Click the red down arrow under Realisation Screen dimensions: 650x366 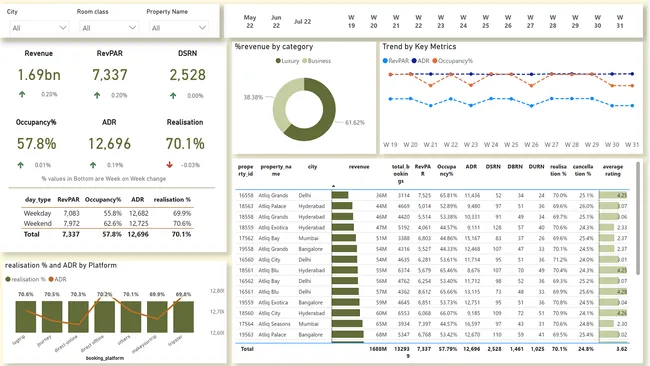click(170, 165)
